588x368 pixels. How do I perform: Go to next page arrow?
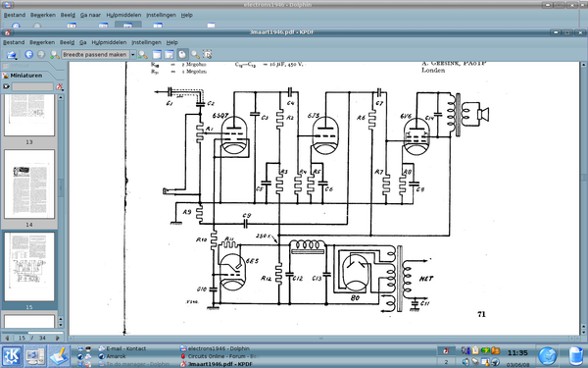[x=58, y=338]
